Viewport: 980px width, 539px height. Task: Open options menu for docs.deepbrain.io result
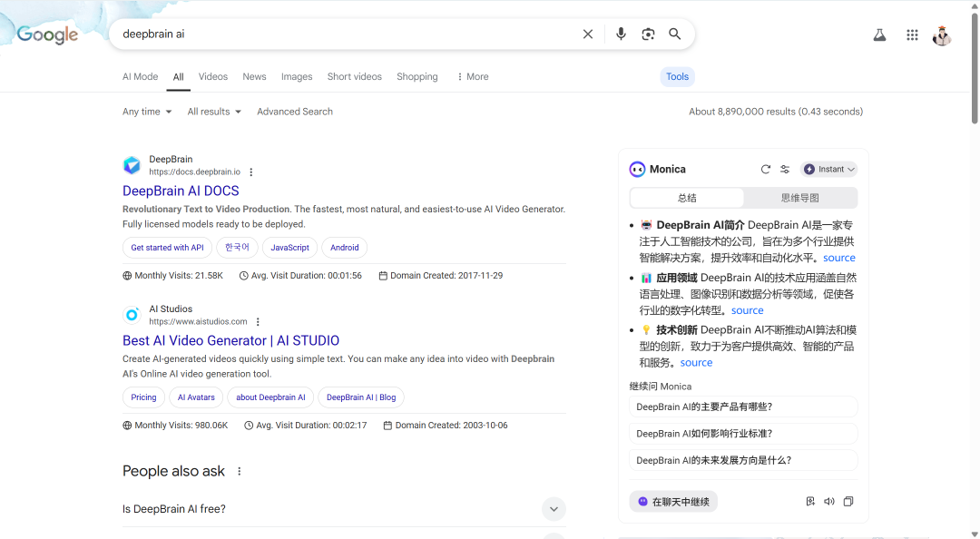point(251,172)
